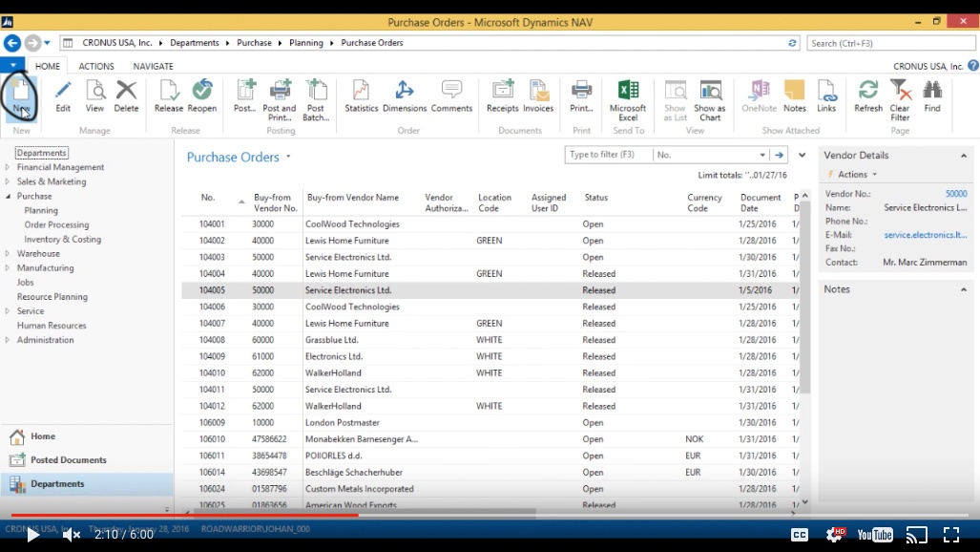Screen dimensions: 980x552
Task: Expand the filter pane chevron
Action: point(802,155)
